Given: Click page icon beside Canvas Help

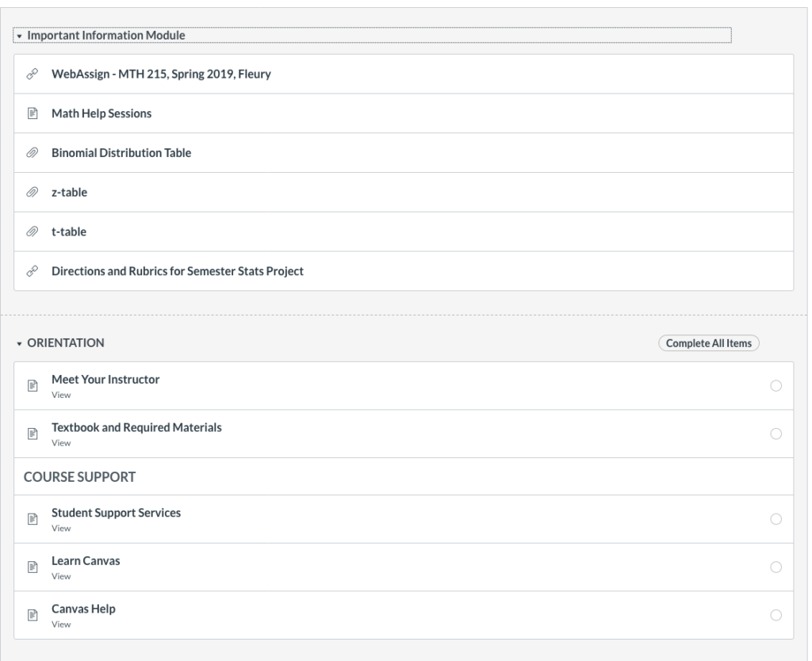Looking at the screenshot, I should 33,616.
